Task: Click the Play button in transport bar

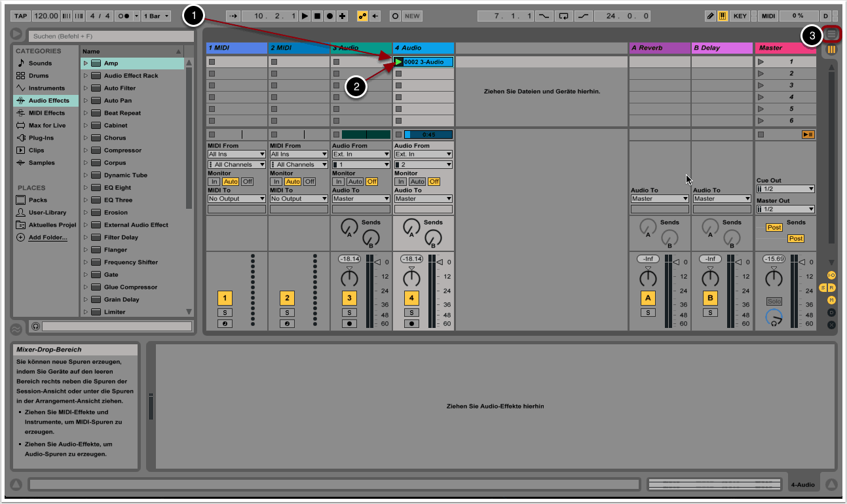Action: pyautogui.click(x=305, y=16)
